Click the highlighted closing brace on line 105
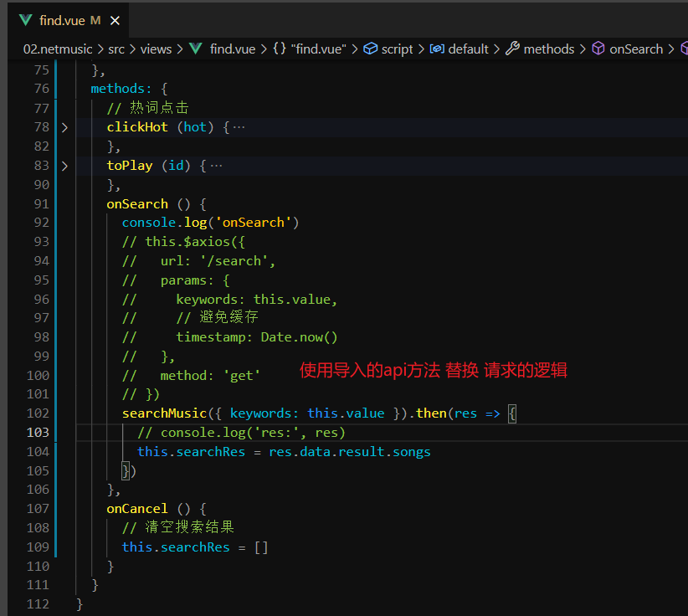 pyautogui.click(x=126, y=471)
